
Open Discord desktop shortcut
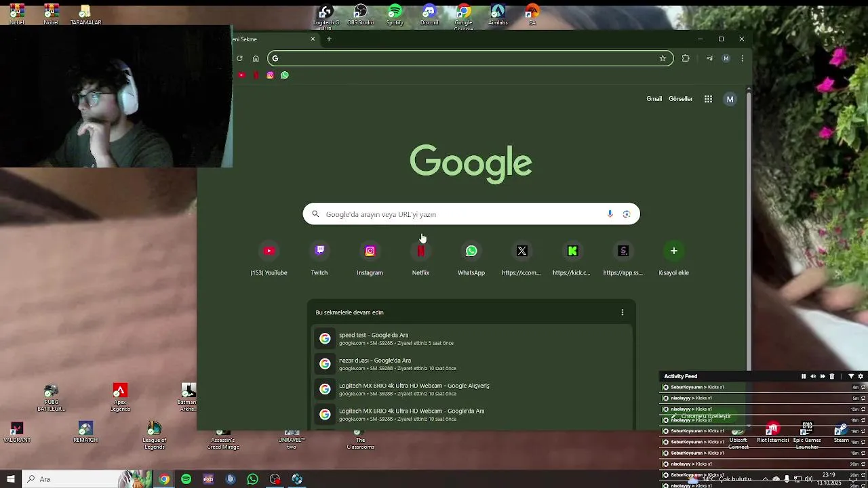tap(429, 15)
